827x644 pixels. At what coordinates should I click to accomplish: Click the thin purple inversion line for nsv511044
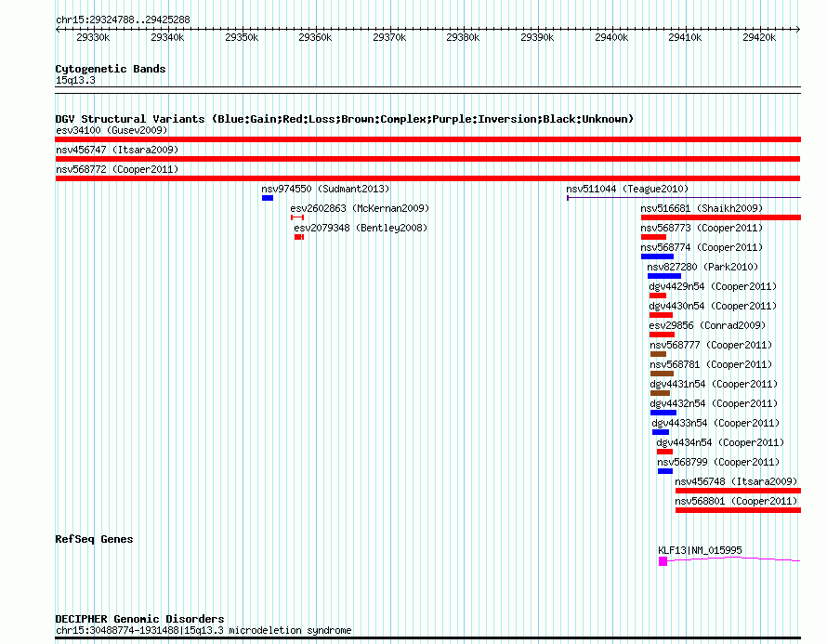click(684, 198)
